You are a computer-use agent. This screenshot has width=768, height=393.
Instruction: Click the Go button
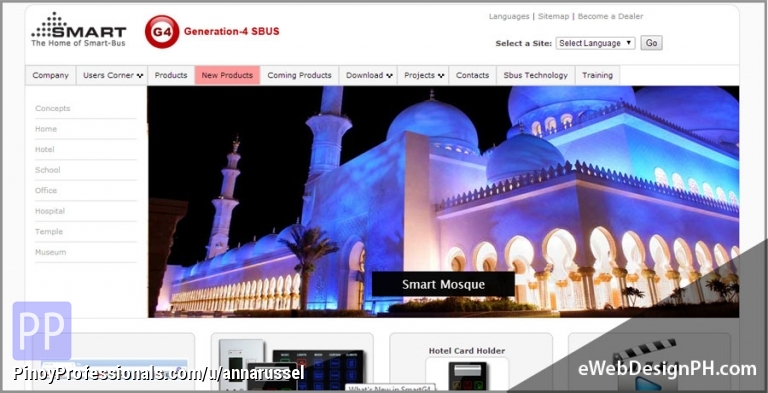pyautogui.click(x=651, y=43)
